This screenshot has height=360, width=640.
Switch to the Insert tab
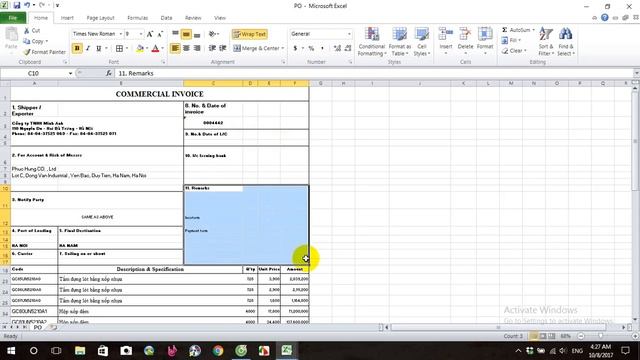tap(67, 18)
